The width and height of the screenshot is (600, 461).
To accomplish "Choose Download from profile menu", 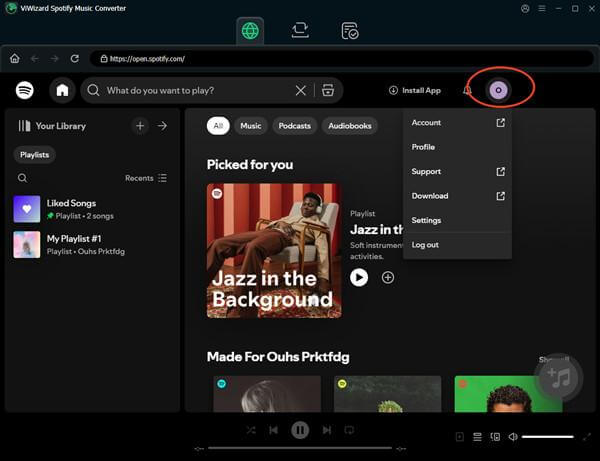I will point(457,196).
